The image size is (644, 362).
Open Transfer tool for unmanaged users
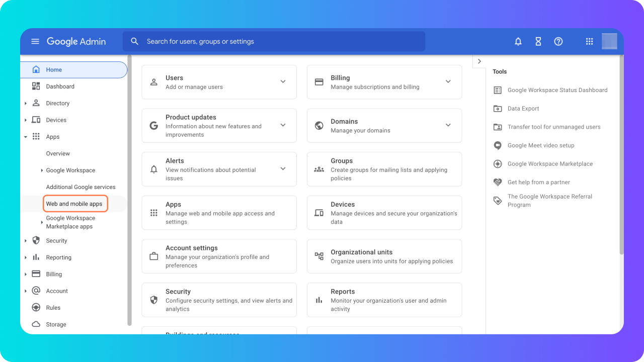point(554,127)
